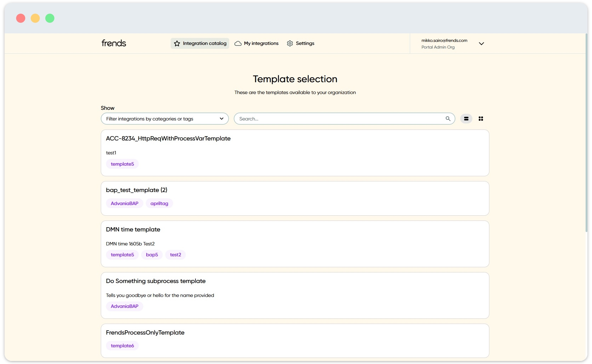Select the grid view layout icon
592x364 pixels.
coord(481,118)
